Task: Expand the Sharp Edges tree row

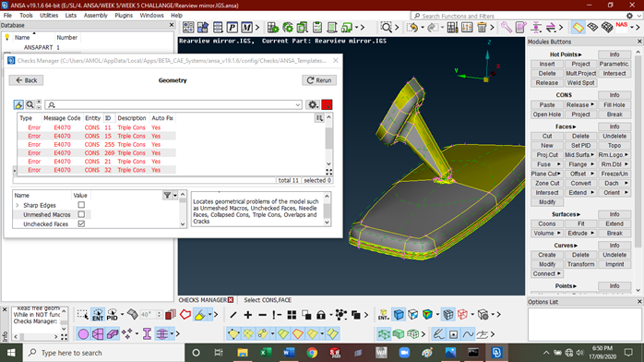Action: click(18, 205)
